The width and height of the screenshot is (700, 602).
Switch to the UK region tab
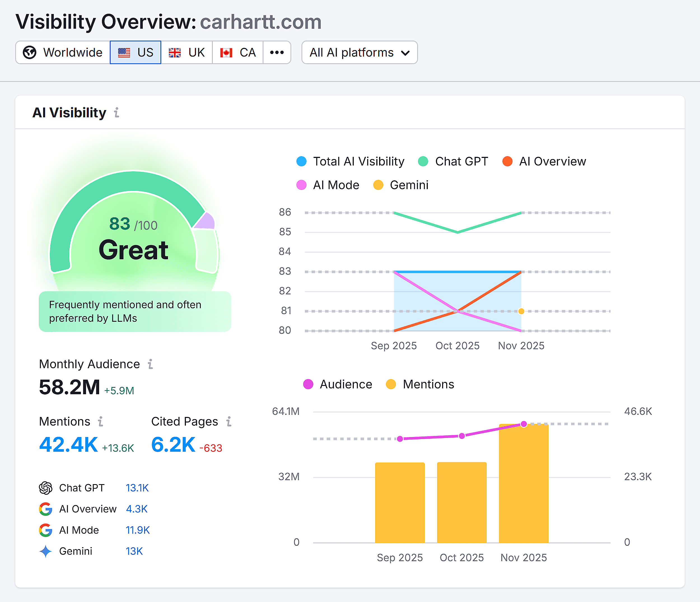tap(186, 52)
